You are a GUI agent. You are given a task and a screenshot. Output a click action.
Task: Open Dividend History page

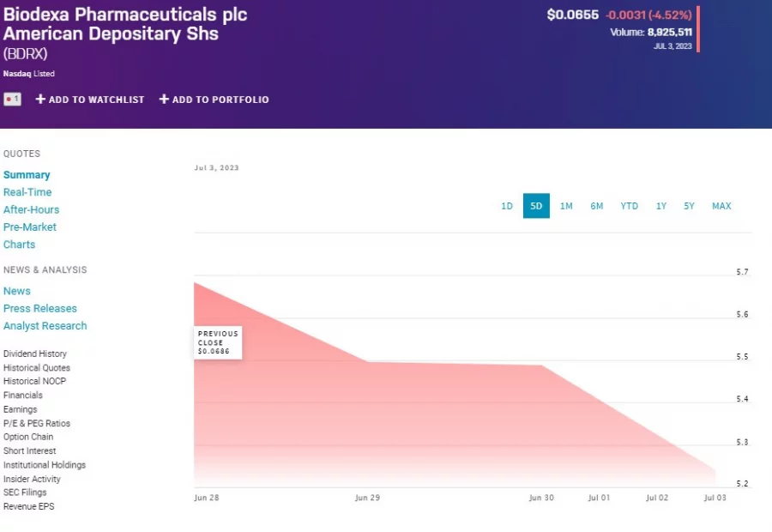tap(35, 354)
